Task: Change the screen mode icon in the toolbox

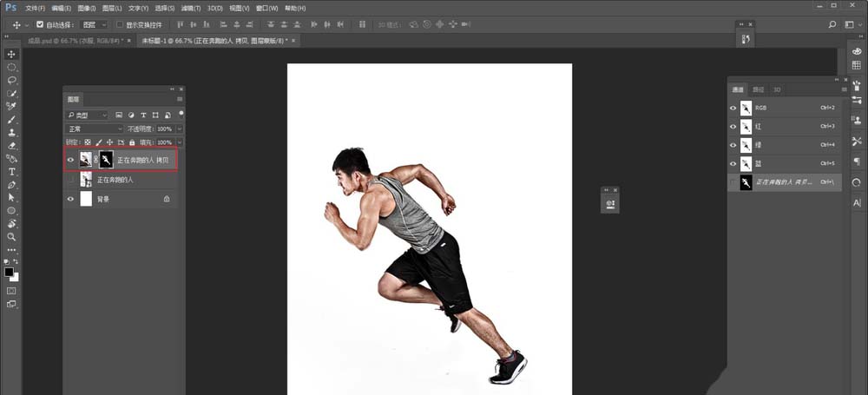Action: coord(11,304)
